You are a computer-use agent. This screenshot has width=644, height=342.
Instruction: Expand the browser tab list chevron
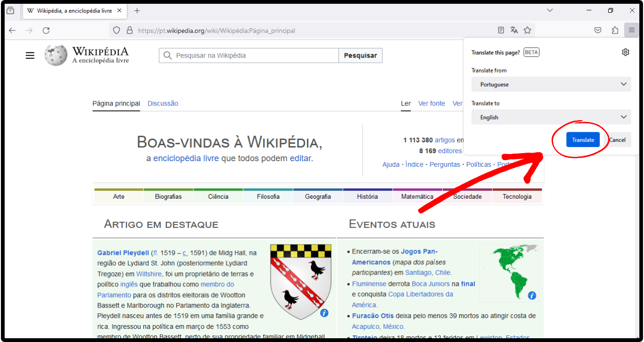tap(550, 10)
